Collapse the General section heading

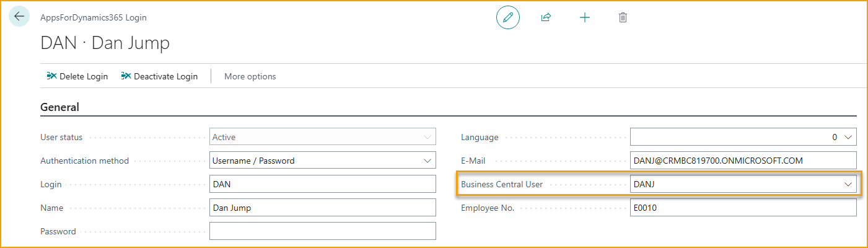pos(59,107)
